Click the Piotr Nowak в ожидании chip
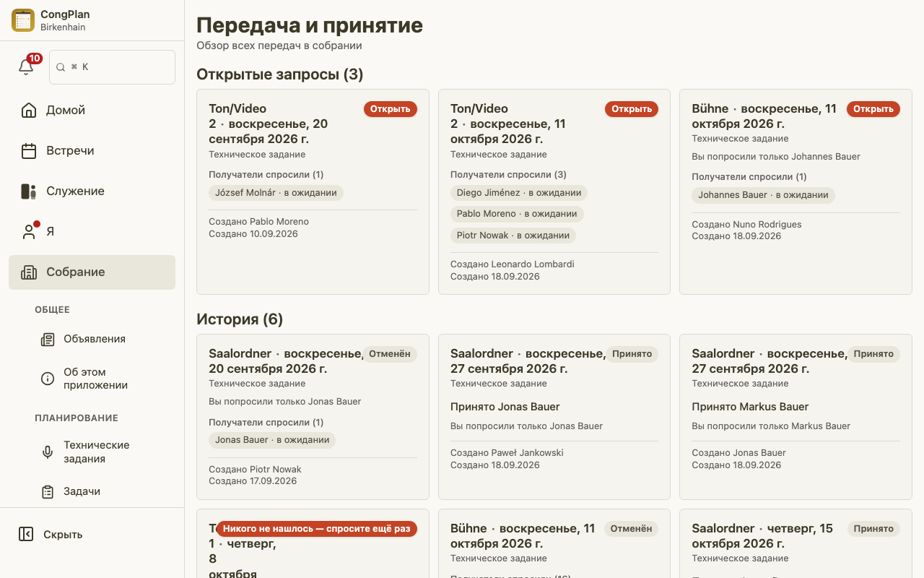 (x=513, y=236)
